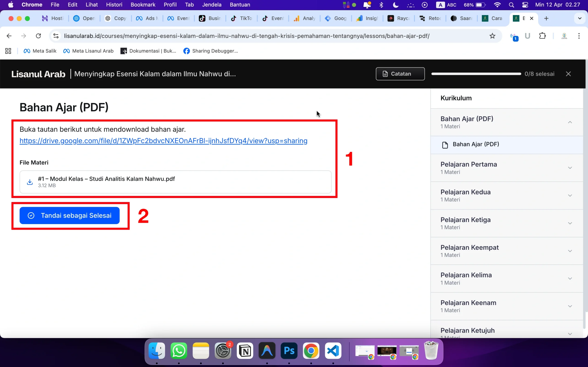Expand the Pelajaran Pertama section
This screenshot has height=367, width=588.
pos(570,168)
